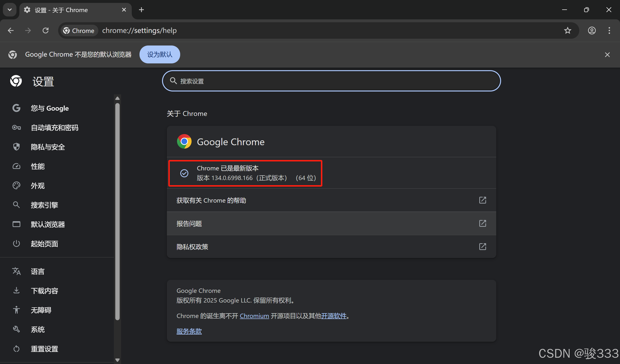Image resolution: width=620 pixels, height=364 pixels.
Task: Click the external link icon beside 隐私权政策
Action: click(482, 246)
